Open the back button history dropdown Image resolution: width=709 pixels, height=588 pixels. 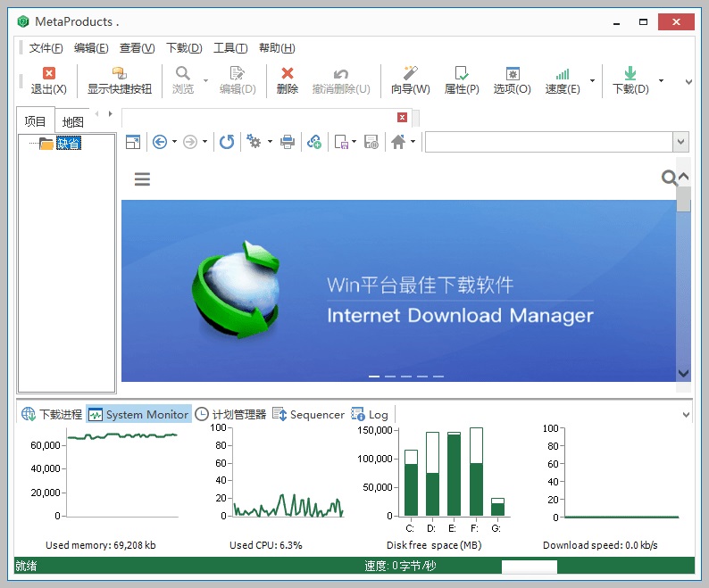[x=174, y=142]
